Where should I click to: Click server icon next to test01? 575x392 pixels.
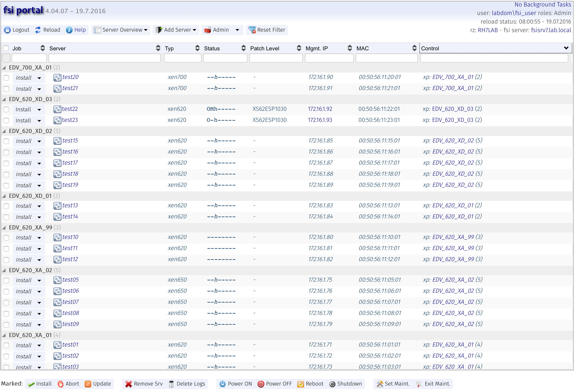point(57,345)
